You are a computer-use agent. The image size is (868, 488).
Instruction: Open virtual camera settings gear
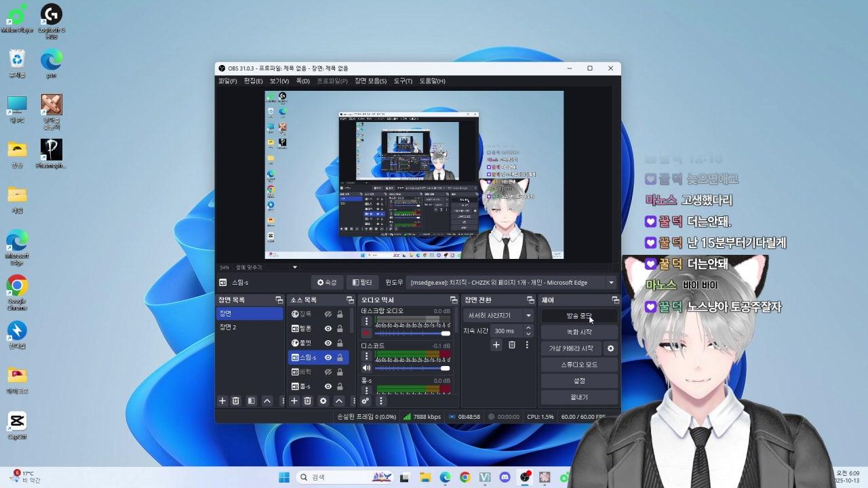[x=610, y=348]
